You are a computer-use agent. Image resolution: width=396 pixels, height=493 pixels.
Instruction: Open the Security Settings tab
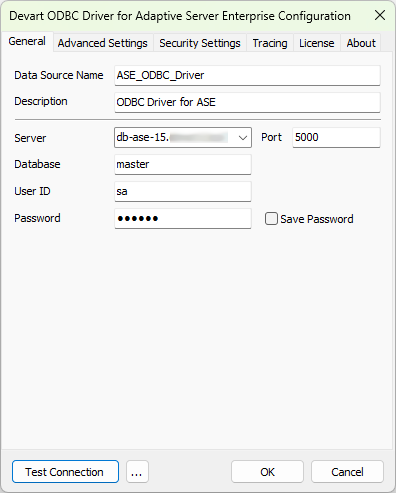pyautogui.click(x=200, y=43)
